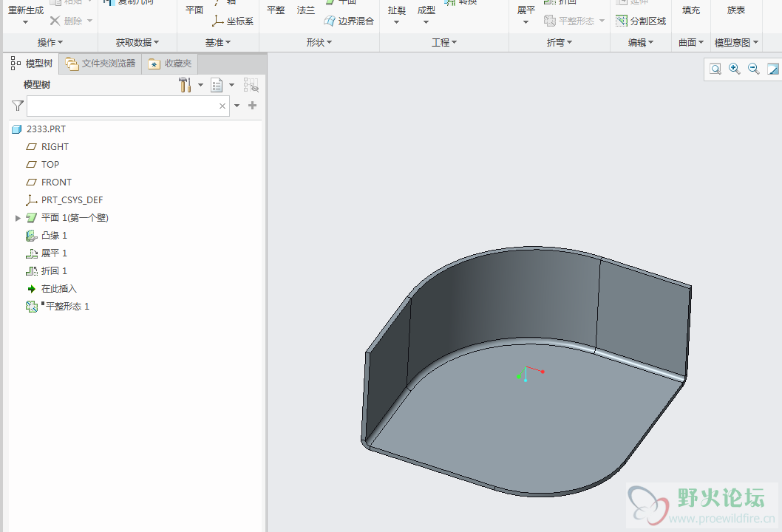Click the zoom out icon
782x532 pixels.
click(754, 69)
